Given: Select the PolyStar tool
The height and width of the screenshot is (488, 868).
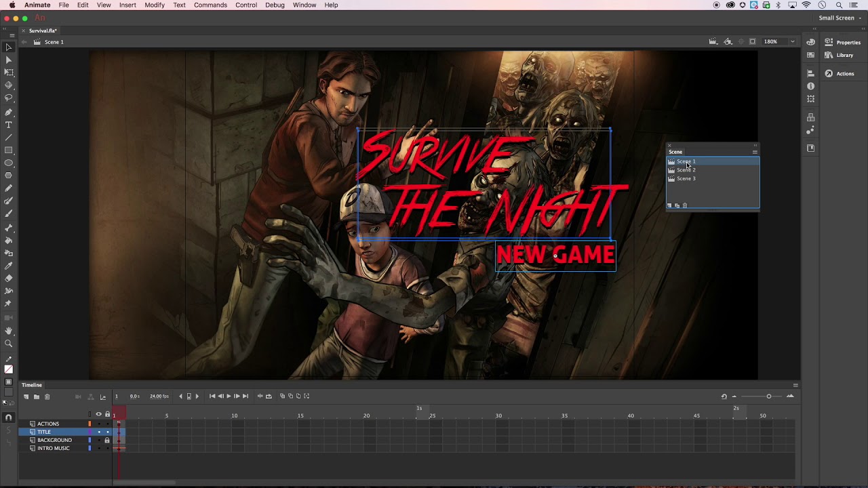Looking at the screenshot, I should (9, 176).
